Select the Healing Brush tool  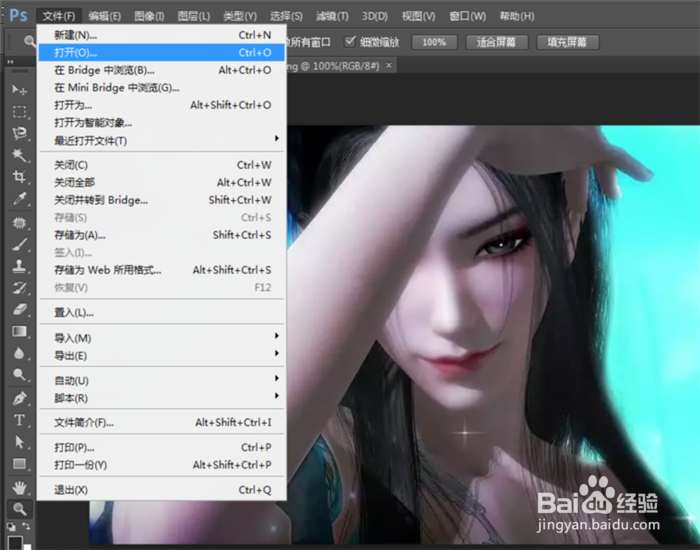coord(19,222)
